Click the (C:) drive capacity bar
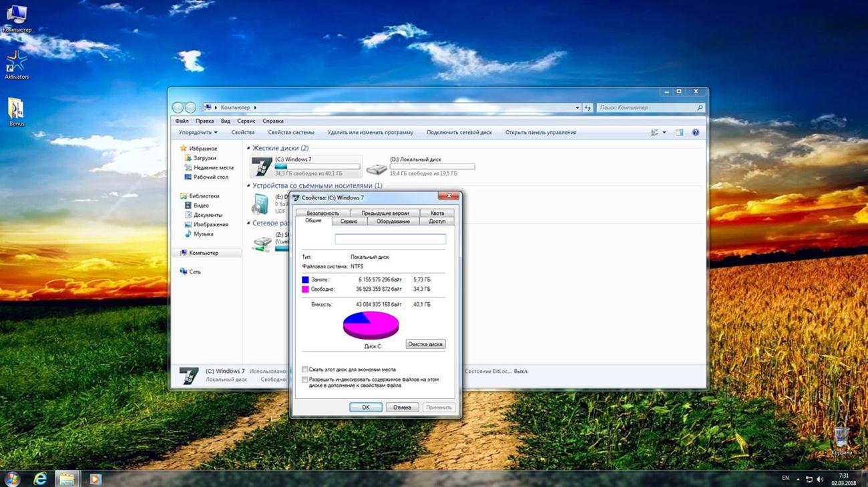This screenshot has width=868, height=487. (x=318, y=167)
